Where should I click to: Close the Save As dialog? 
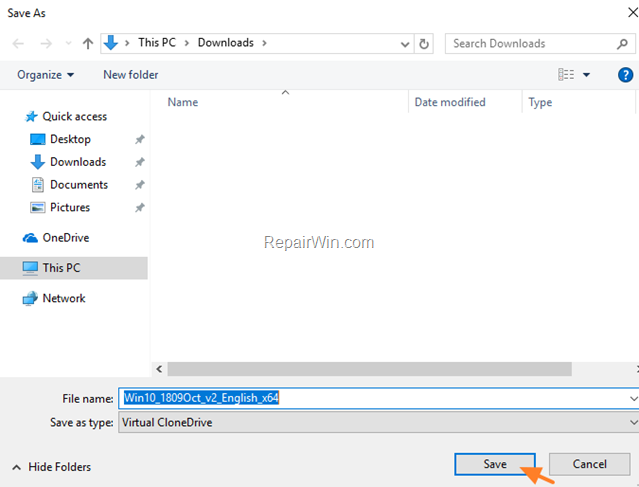pyautogui.click(x=632, y=13)
